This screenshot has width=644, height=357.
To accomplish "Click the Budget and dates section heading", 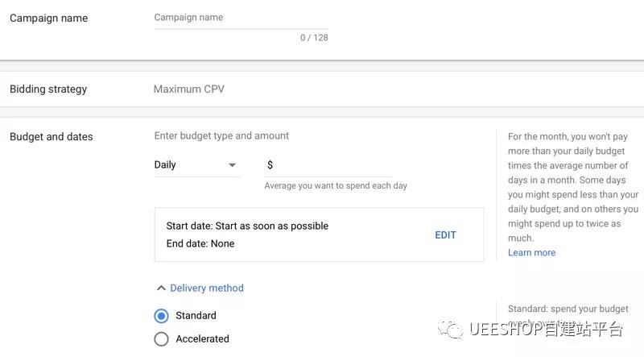I will (51, 137).
